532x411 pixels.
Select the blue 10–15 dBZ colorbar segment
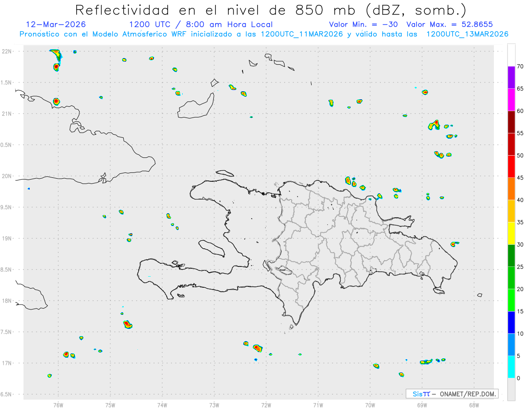[511, 322]
